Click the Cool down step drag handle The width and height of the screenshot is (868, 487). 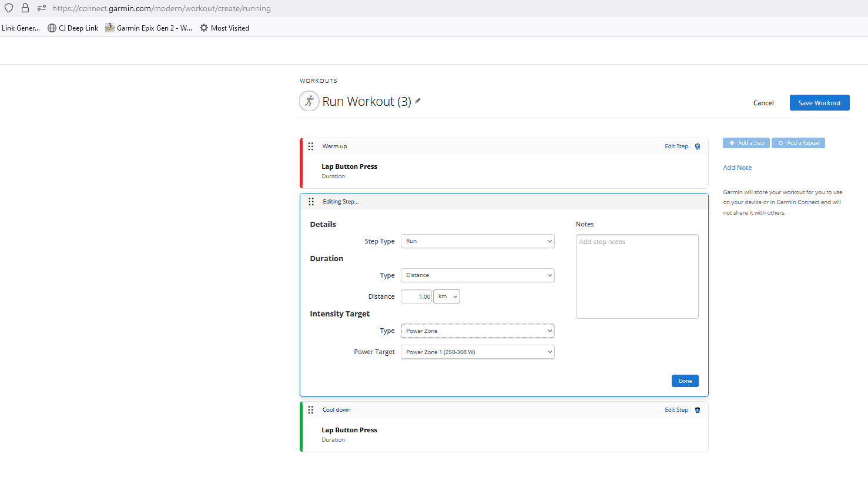coord(311,410)
